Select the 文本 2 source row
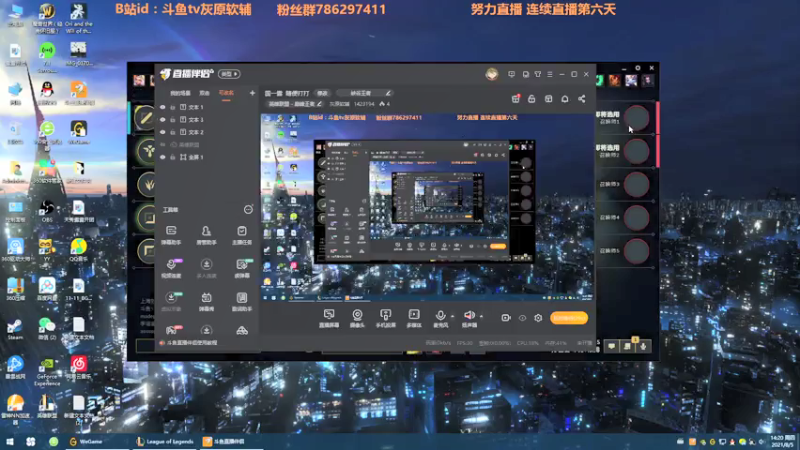The height and width of the screenshot is (450, 800). pos(206,132)
